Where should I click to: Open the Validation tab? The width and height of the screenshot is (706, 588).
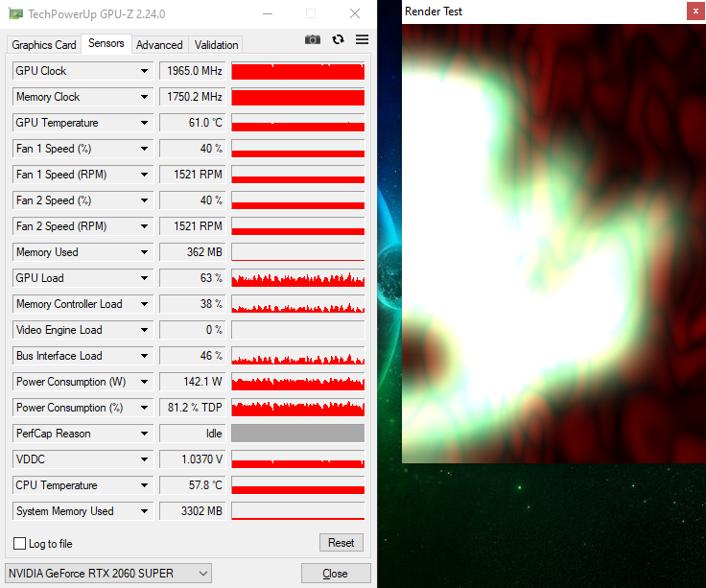[x=216, y=45]
